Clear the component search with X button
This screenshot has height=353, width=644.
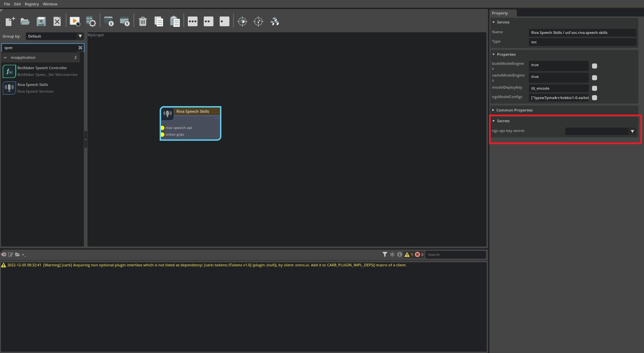coord(80,48)
